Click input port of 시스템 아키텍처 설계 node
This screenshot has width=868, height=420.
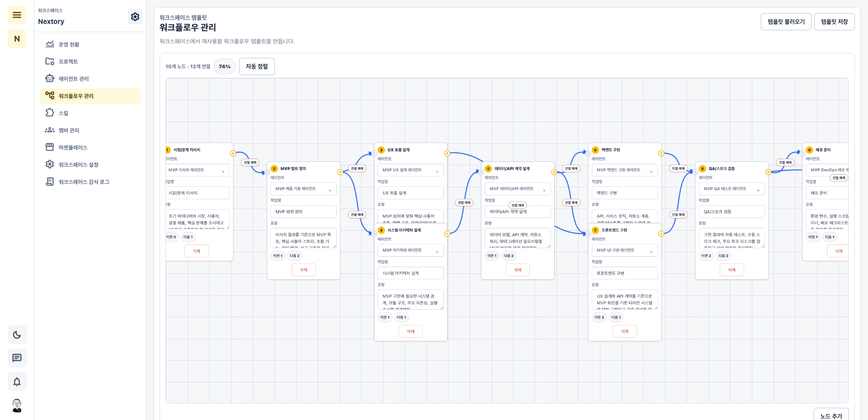click(x=374, y=234)
